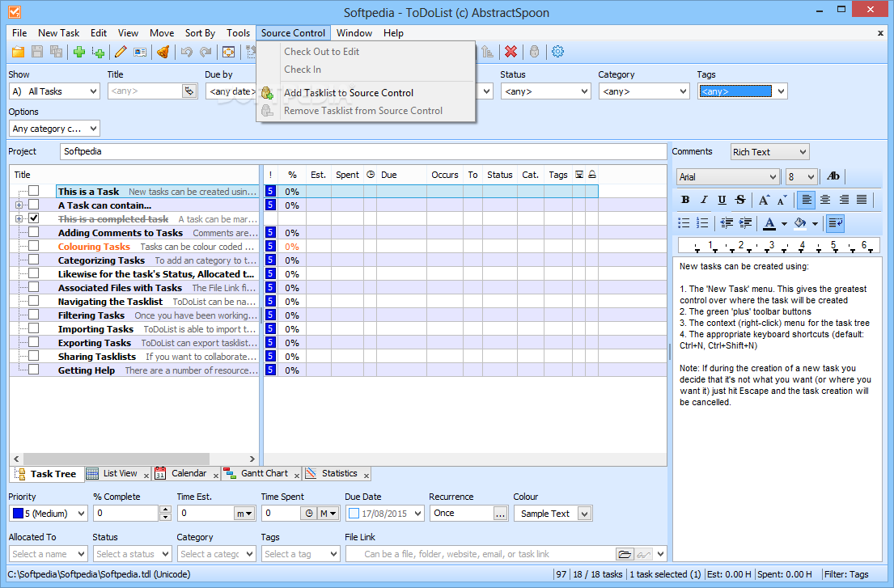Screen dimensions: 894x588
Task: Click the pencil edit task title icon
Action: (121, 52)
